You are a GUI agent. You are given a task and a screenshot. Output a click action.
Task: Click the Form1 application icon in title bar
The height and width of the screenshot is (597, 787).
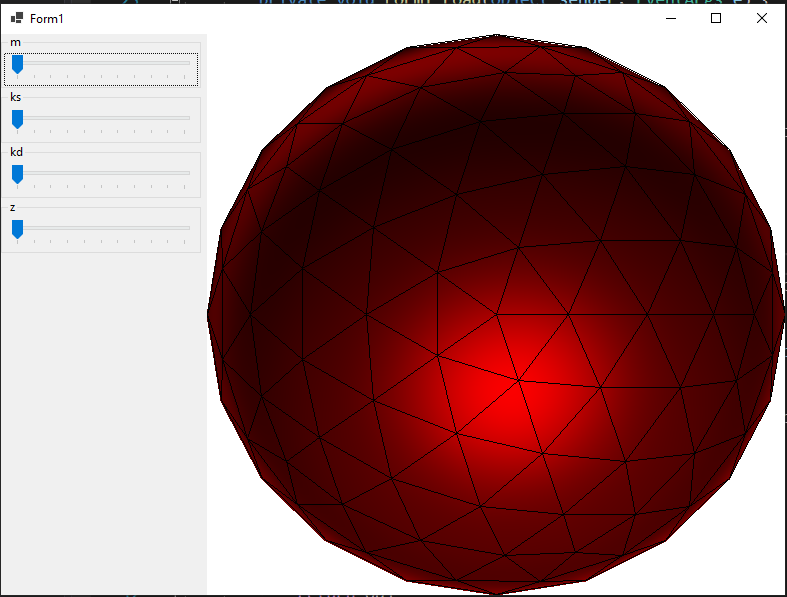(16, 18)
